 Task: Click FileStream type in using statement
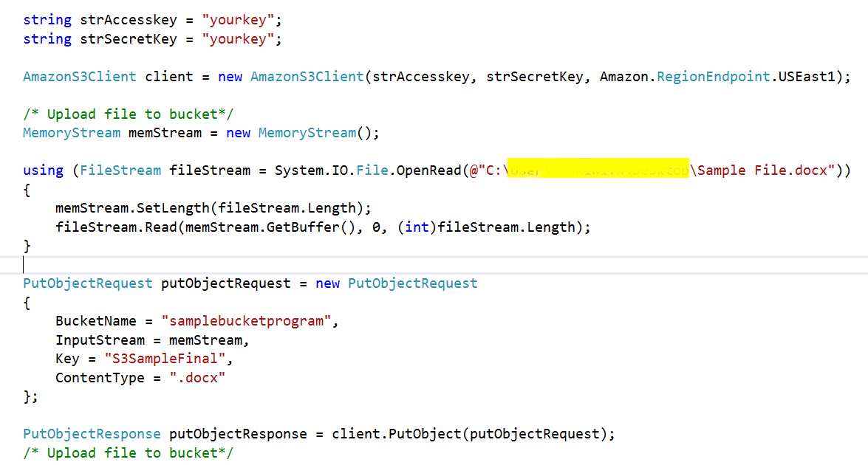tap(120, 170)
